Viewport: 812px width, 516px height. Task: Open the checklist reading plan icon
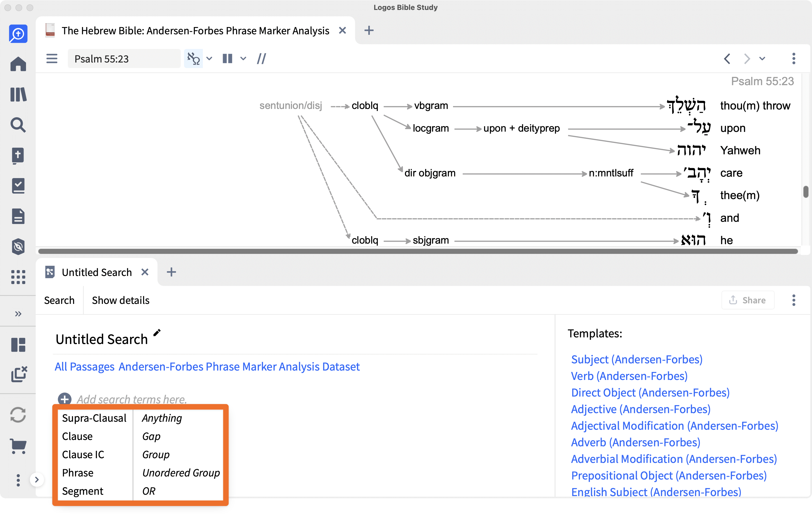(x=18, y=186)
